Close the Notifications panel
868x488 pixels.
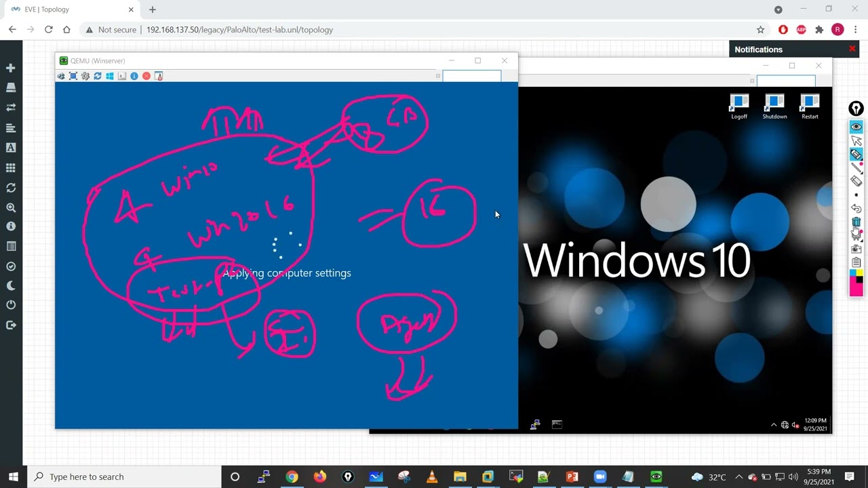click(852, 49)
